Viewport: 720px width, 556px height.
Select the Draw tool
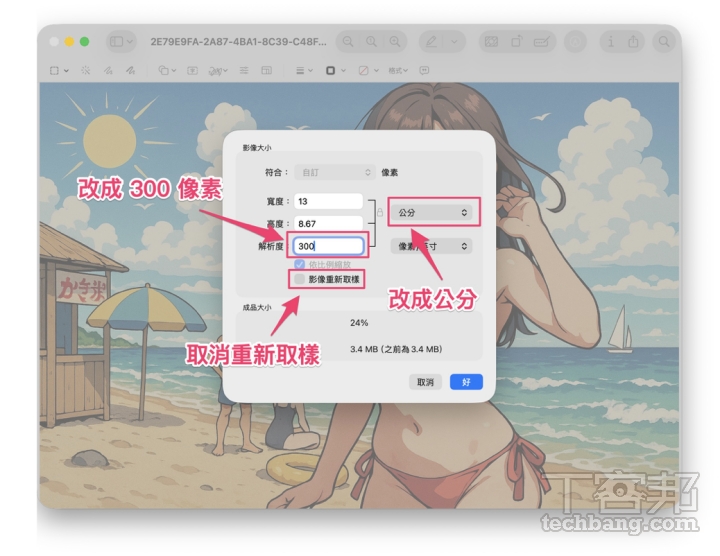coord(131,70)
